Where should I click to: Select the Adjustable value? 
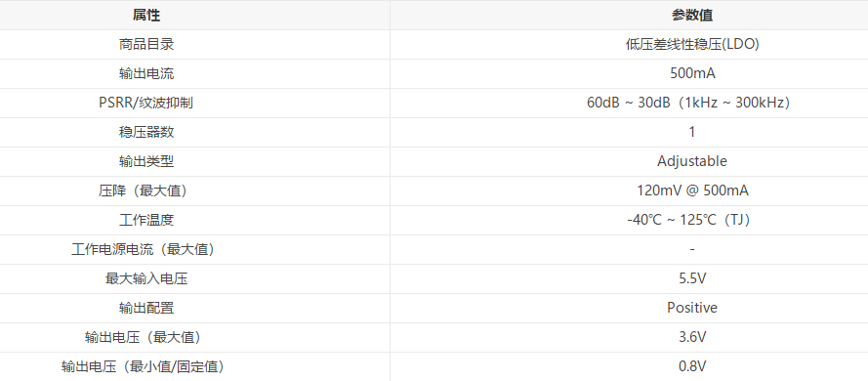tap(692, 162)
